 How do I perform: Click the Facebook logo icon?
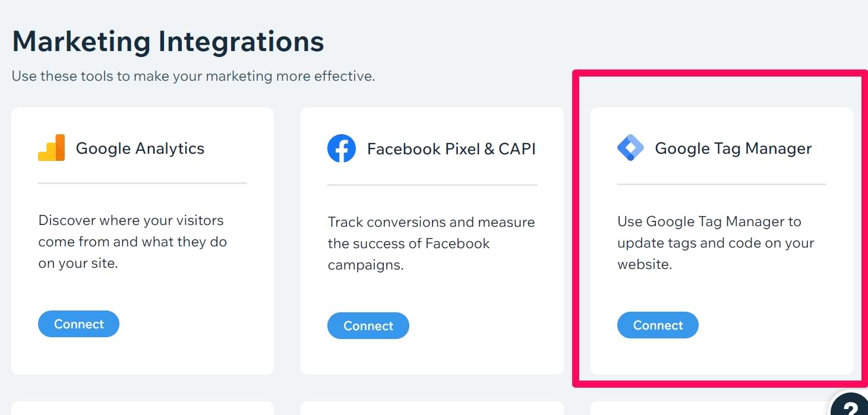point(342,148)
